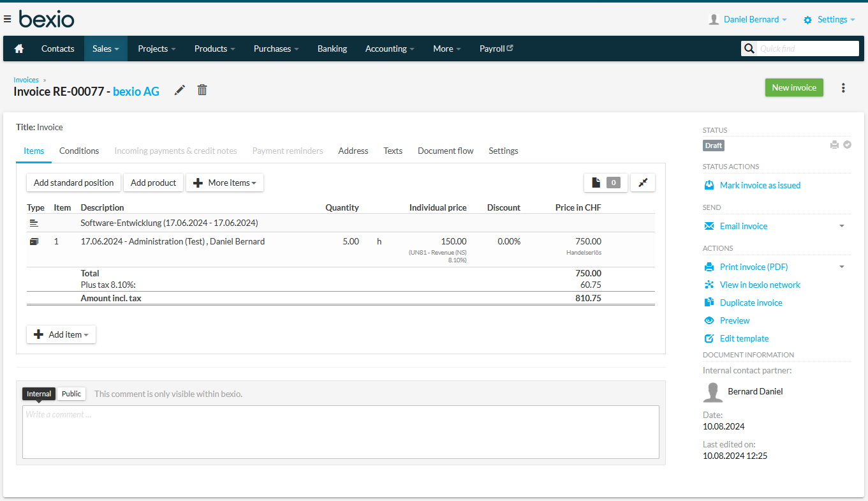Click the Payroll external link icon
The width and height of the screenshot is (868, 501).
tap(510, 48)
